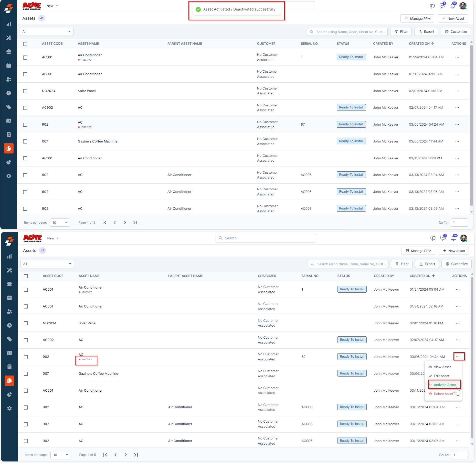Expand the New dropdown beside ACME logo, upper window
The height and width of the screenshot is (463, 476).
(52, 6)
